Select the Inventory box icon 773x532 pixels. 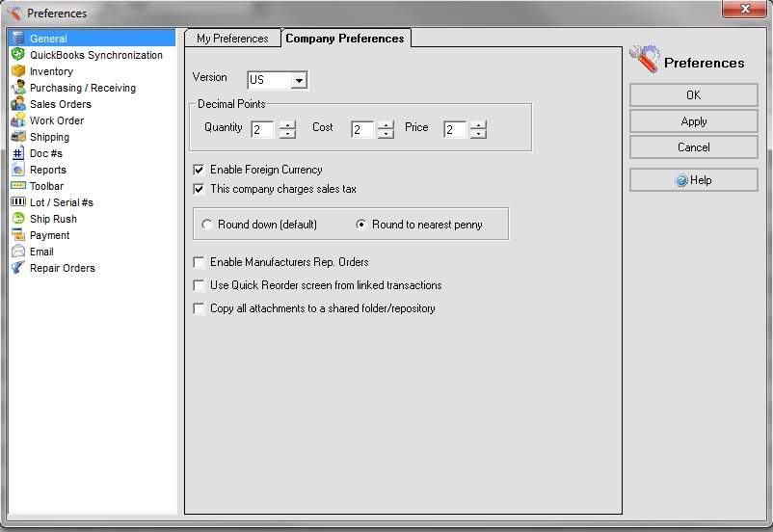(x=17, y=71)
